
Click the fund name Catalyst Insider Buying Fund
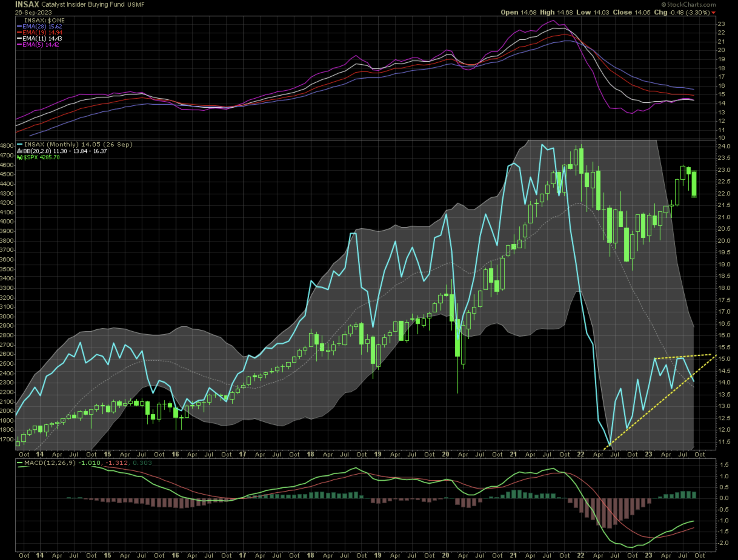click(x=83, y=5)
